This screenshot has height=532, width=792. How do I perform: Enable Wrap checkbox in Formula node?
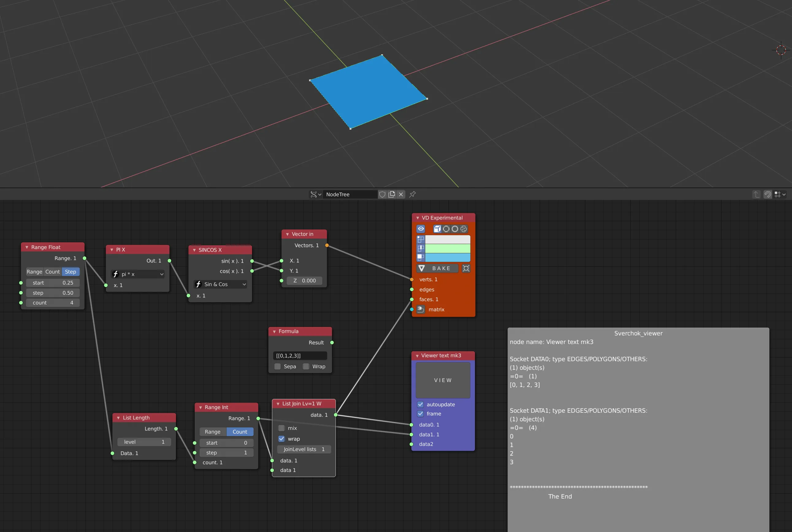[306, 366]
